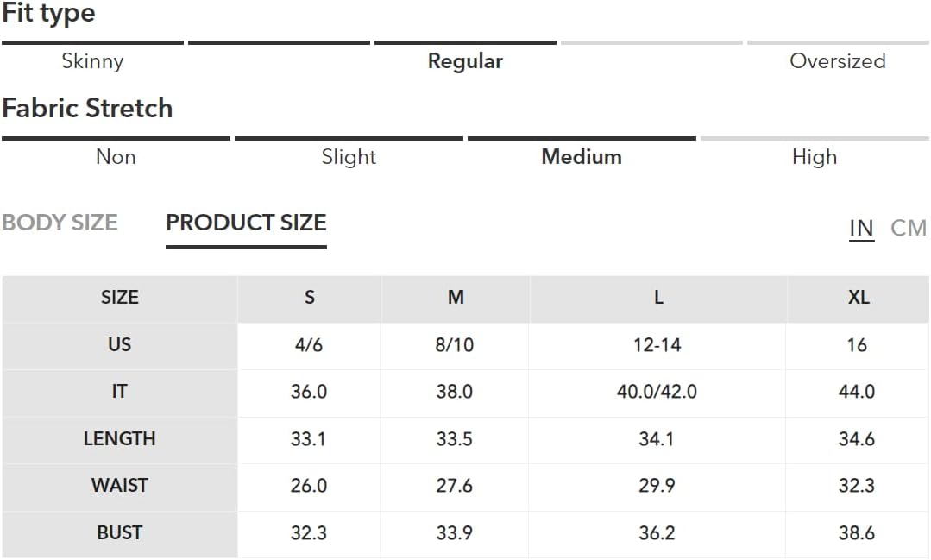Screen dimensions: 931x560
Task: Click the M size column header
Action: pos(456,298)
